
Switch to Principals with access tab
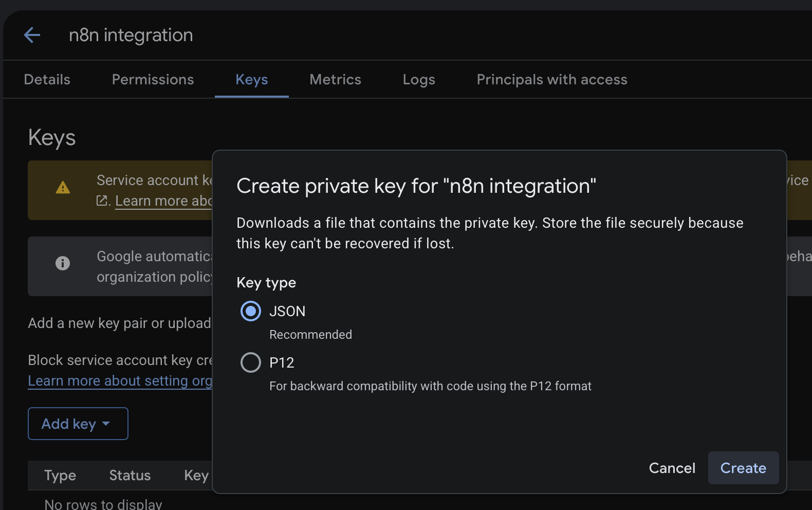(552, 80)
